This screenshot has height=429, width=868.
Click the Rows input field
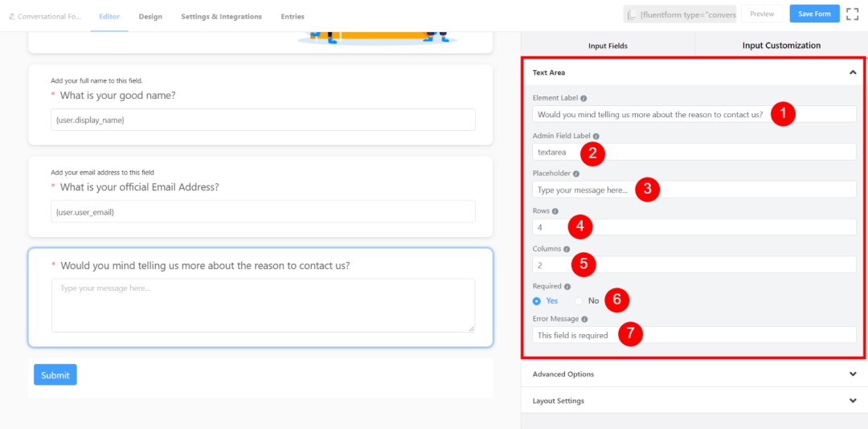click(x=694, y=227)
